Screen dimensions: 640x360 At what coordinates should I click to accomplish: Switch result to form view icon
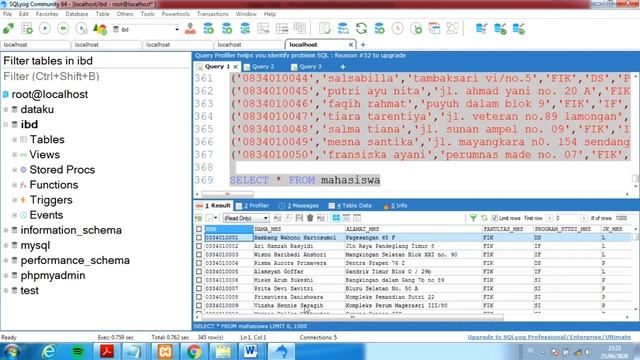click(347, 218)
